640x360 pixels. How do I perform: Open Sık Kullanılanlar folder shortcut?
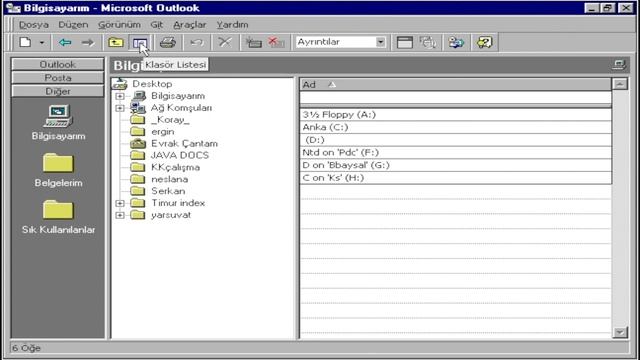point(58,217)
